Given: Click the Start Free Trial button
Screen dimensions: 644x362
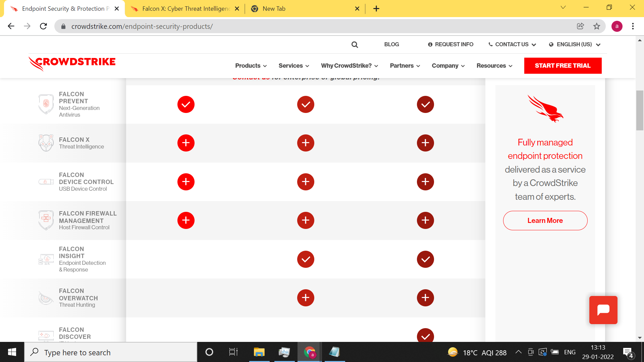Looking at the screenshot, I should click(x=562, y=66).
